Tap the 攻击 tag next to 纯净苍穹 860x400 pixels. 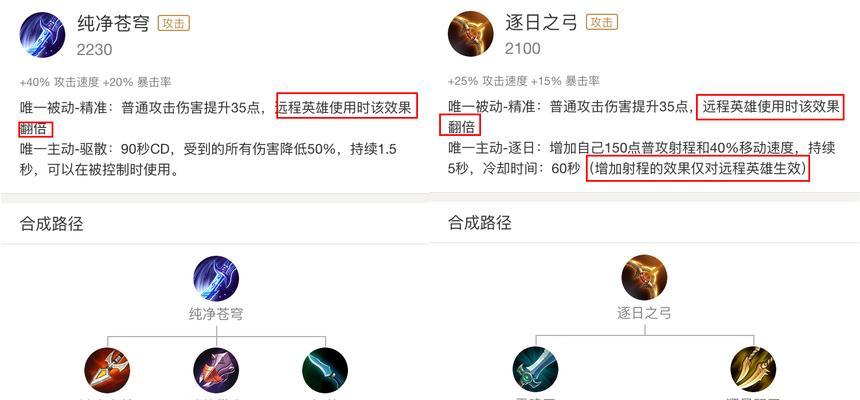[174, 23]
